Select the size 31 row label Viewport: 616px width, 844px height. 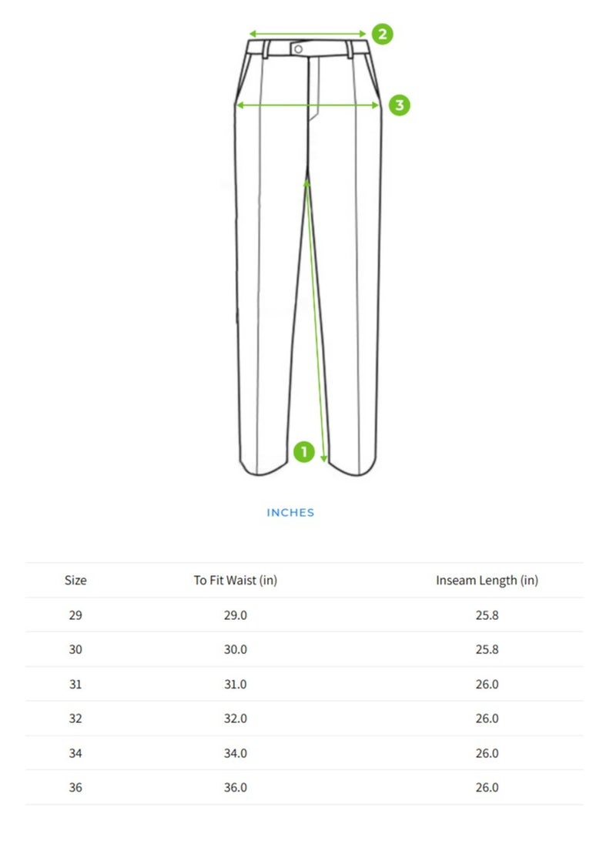[75, 684]
